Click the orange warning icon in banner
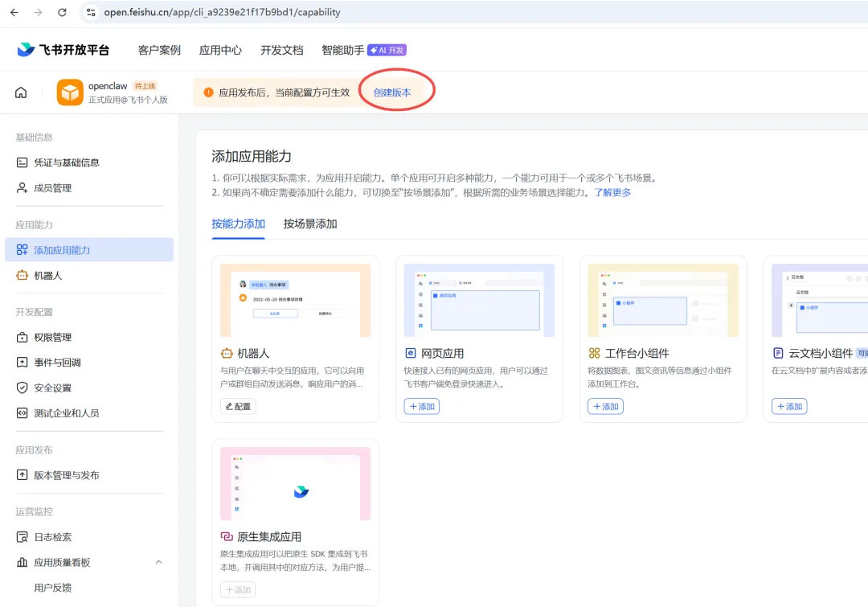 (208, 92)
